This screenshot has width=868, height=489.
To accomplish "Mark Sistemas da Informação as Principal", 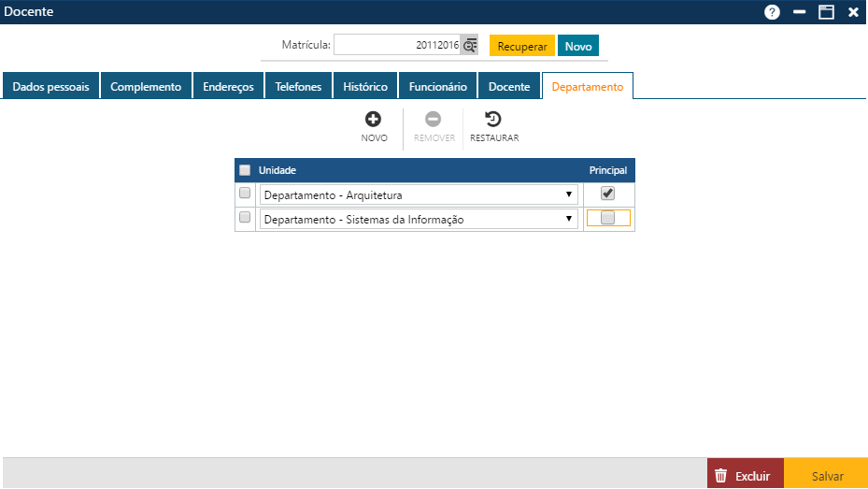I will 608,218.
